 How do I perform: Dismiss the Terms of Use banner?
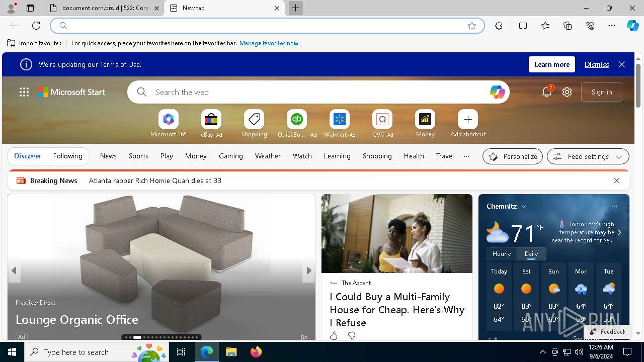[597, 64]
